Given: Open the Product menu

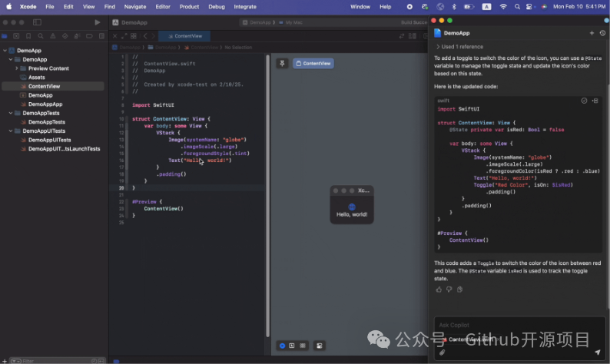Looking at the screenshot, I should click(x=189, y=7).
